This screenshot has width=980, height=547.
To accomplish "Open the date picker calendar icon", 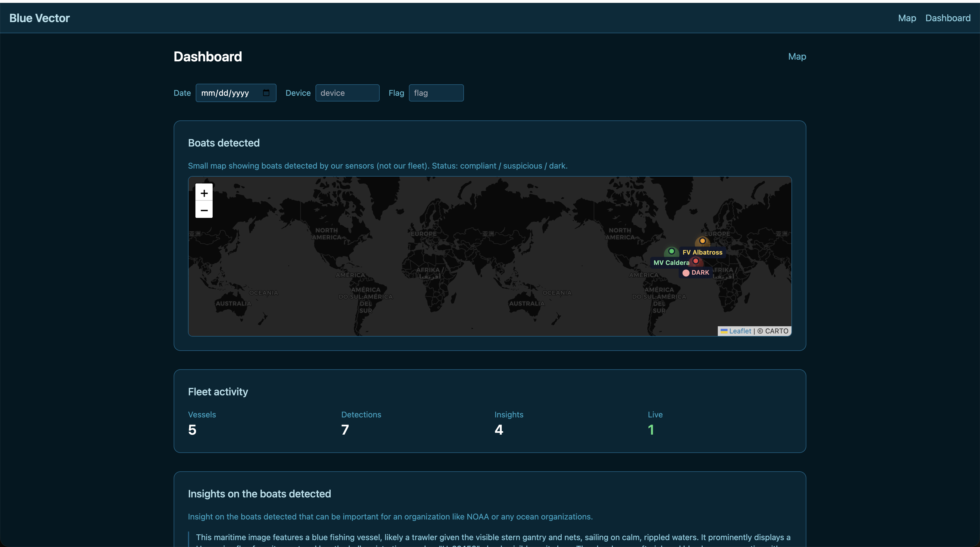I will [x=266, y=93].
